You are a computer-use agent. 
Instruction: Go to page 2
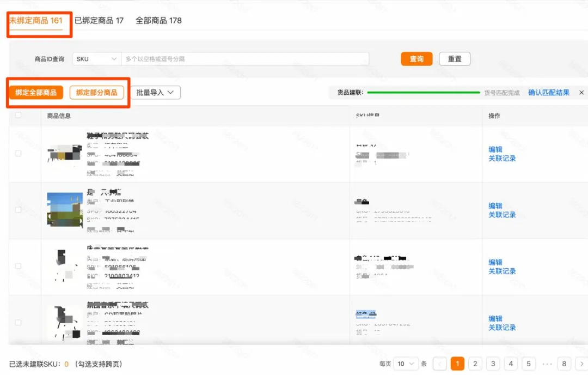[x=475, y=364]
